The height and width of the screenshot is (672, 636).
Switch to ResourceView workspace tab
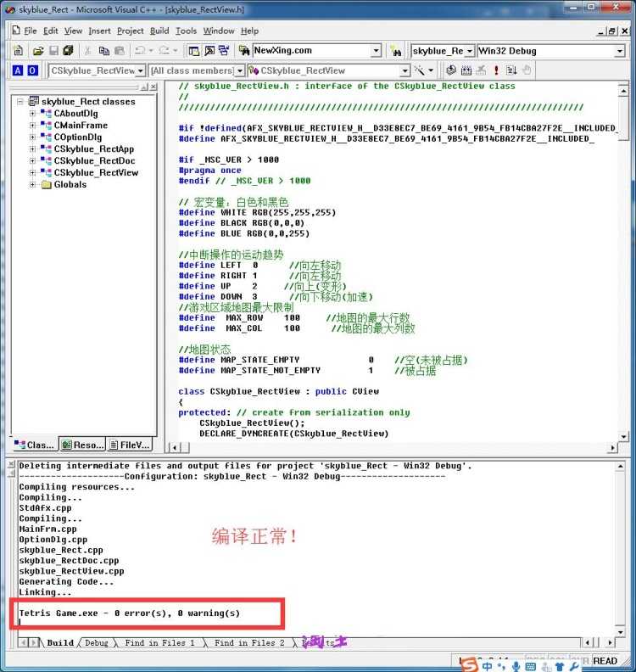82,445
